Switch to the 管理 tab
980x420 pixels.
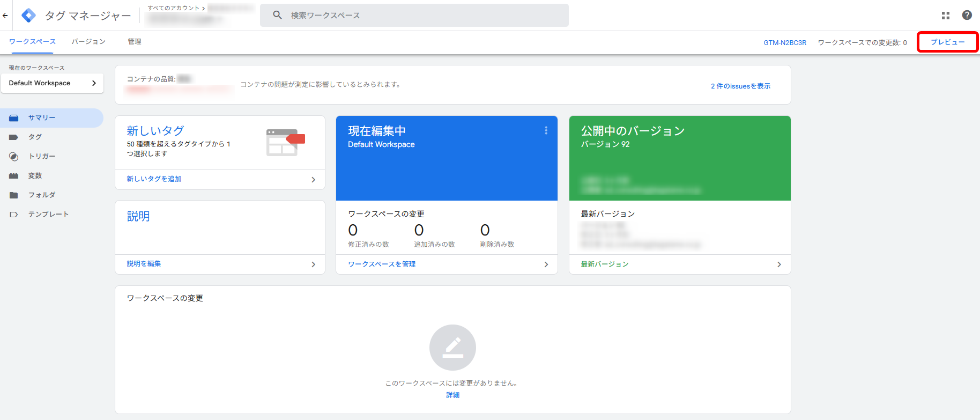pos(135,42)
